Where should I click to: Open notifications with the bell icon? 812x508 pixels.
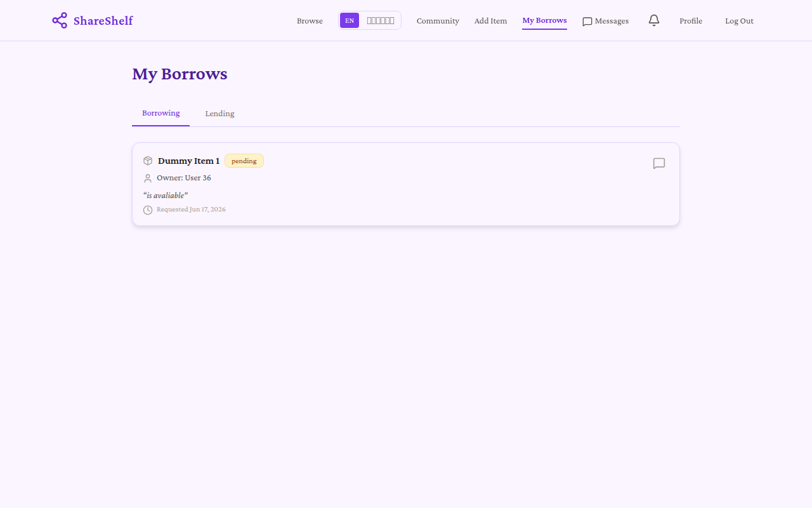point(654,20)
